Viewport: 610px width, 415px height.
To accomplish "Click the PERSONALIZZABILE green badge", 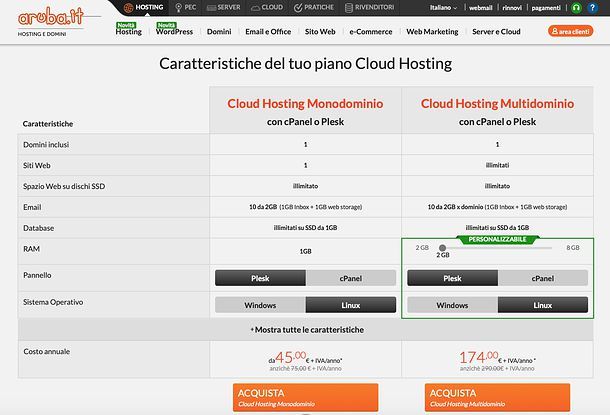I will pos(497,239).
